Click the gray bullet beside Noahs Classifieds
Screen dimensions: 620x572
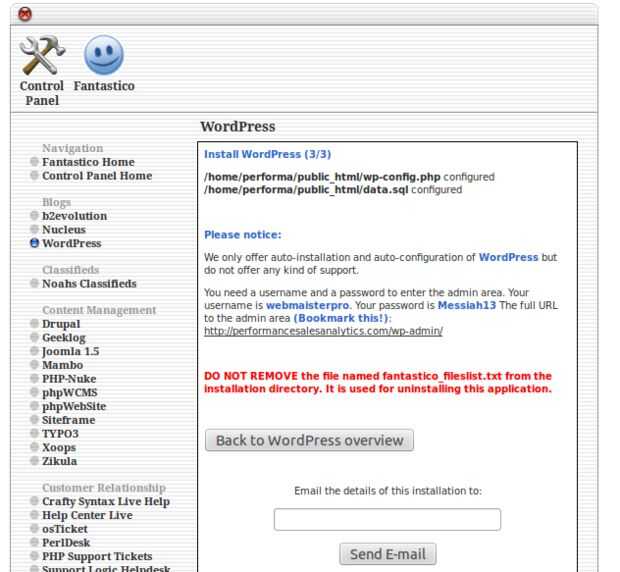tap(34, 283)
